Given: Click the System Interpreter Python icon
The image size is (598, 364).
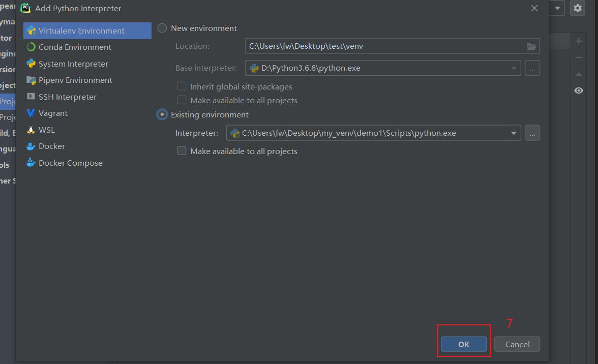Looking at the screenshot, I should click(x=31, y=64).
